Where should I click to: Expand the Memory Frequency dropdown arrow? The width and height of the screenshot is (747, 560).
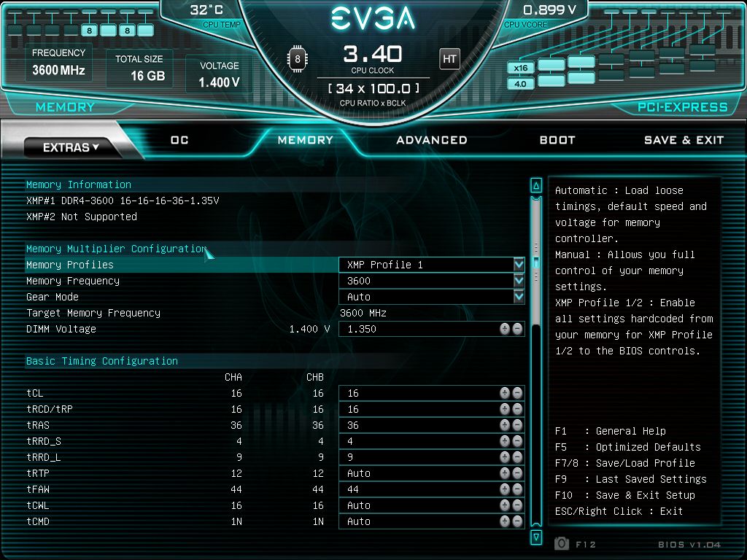(x=519, y=281)
